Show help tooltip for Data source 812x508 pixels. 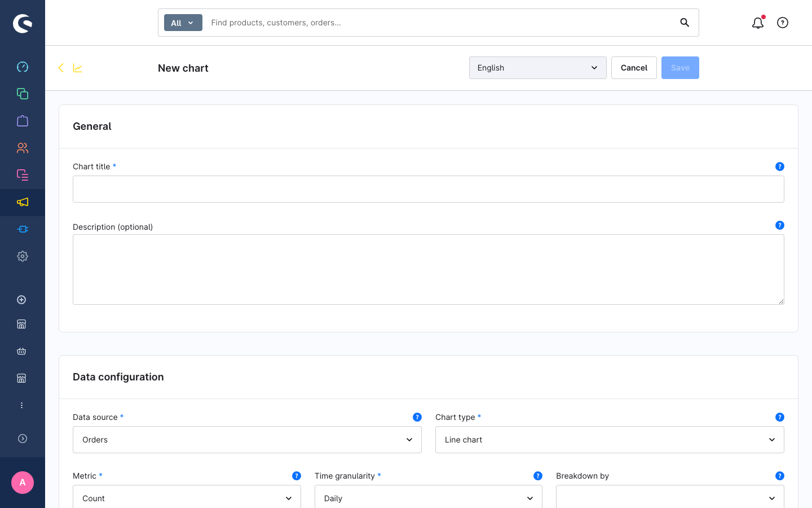point(417,417)
